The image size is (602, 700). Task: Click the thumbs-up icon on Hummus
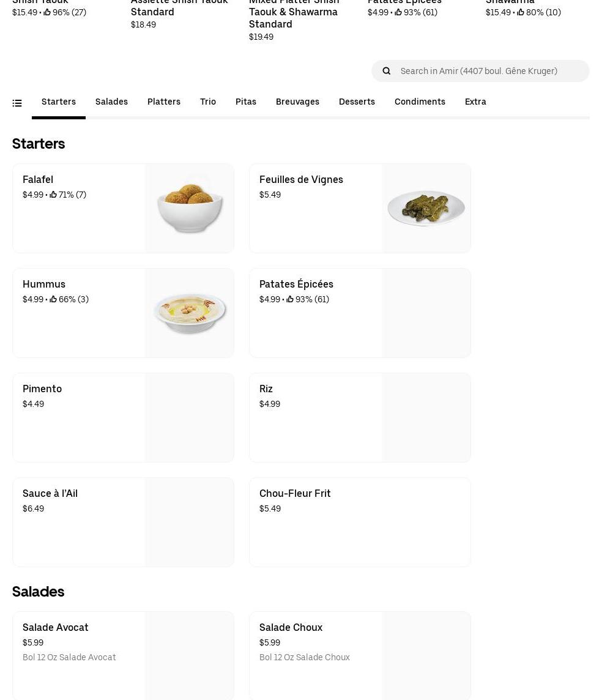point(53,299)
